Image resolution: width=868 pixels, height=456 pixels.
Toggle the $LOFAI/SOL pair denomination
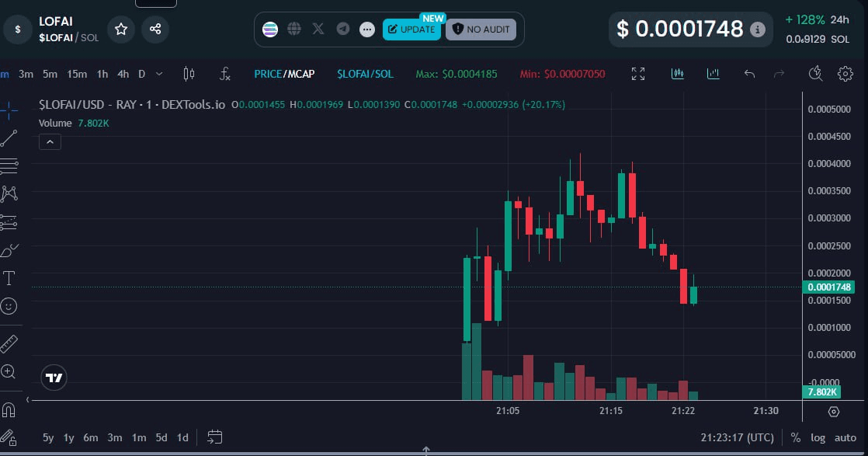(366, 74)
